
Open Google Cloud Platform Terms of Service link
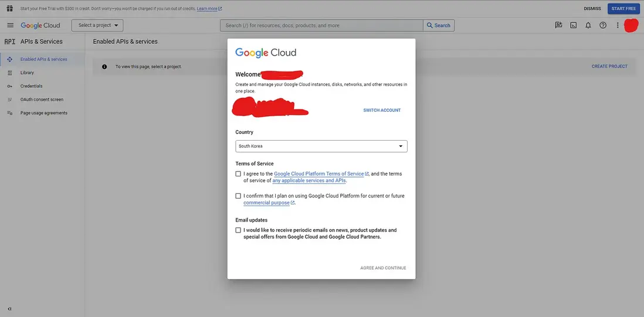pos(321,174)
